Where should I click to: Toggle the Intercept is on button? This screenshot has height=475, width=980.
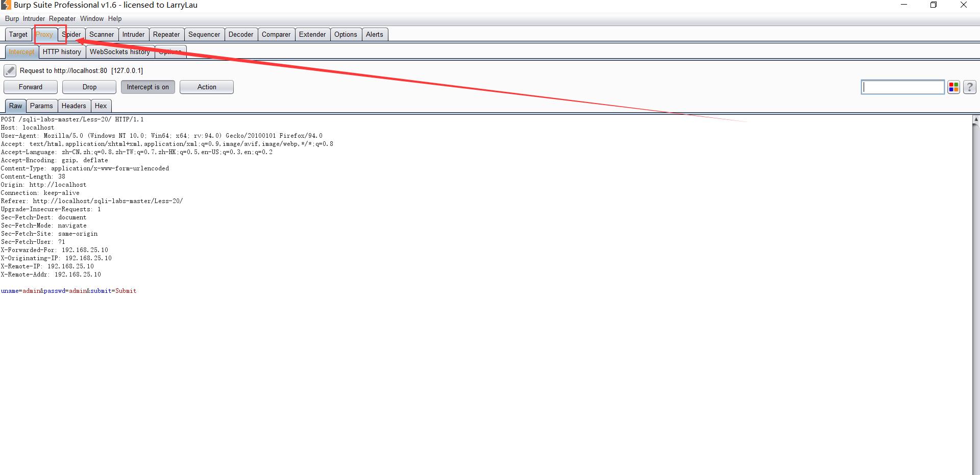pos(148,87)
